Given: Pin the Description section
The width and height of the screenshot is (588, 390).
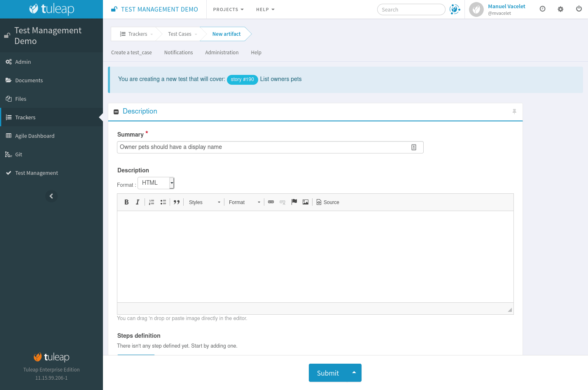Looking at the screenshot, I should coord(514,111).
